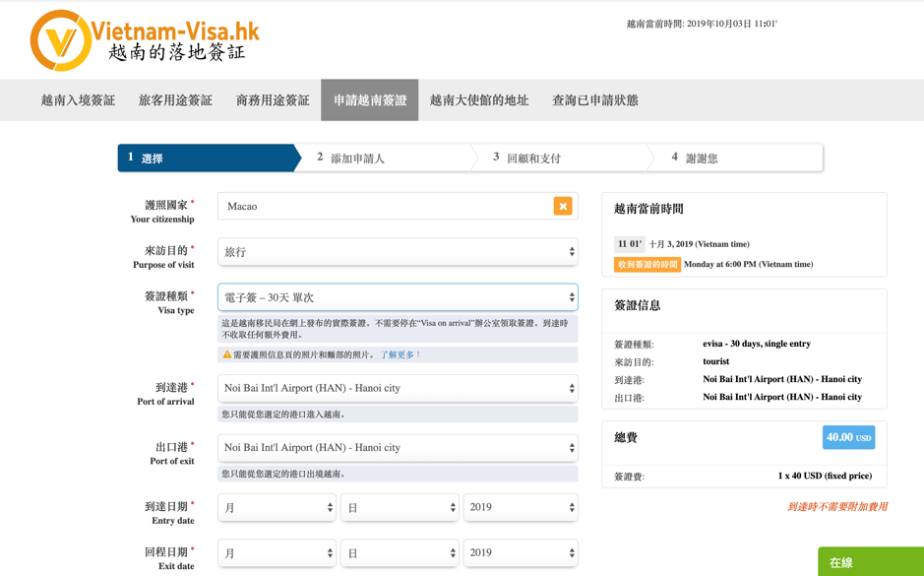The image size is (924, 576).
Task: Expand the 簽證種類 visa type dropdown
Action: pyautogui.click(x=398, y=297)
